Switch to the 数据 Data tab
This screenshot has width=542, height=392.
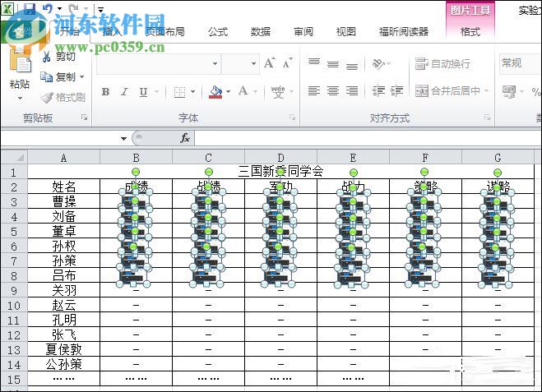(261, 32)
